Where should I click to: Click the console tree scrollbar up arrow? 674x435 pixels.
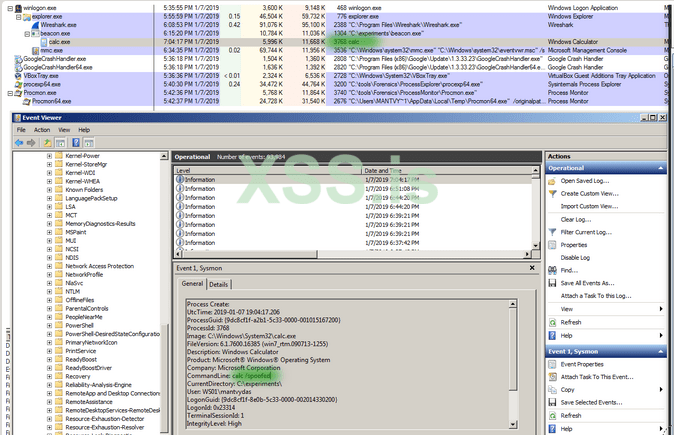pyautogui.click(x=164, y=156)
